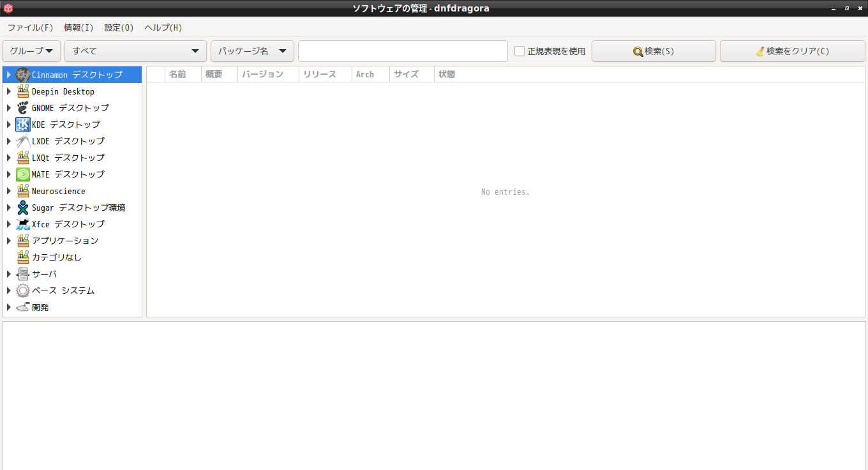868x470 pixels.
Task: Click the LXQt desktop group icon
Action: point(23,158)
